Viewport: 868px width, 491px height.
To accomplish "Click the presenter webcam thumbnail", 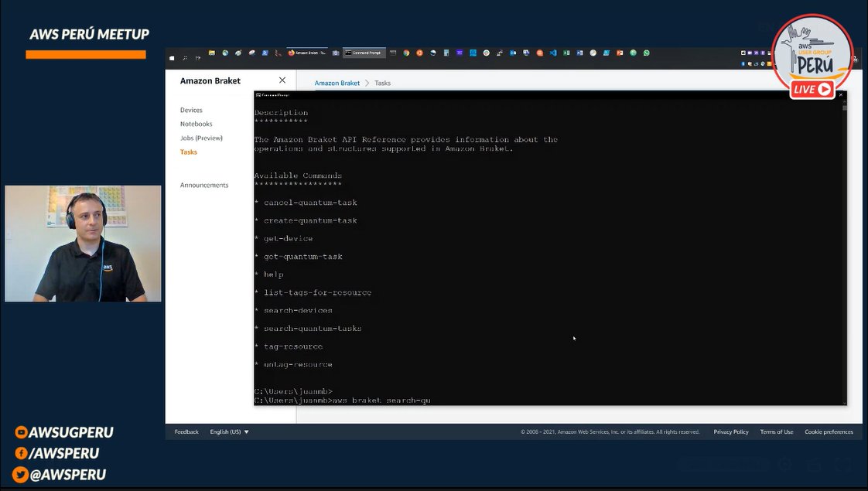I will pyautogui.click(x=83, y=244).
